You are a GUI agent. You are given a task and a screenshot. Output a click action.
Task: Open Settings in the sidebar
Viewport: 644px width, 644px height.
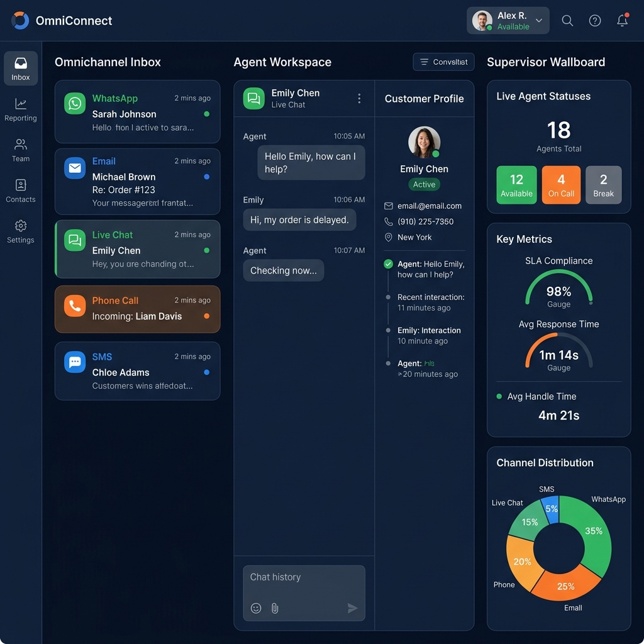point(21,231)
